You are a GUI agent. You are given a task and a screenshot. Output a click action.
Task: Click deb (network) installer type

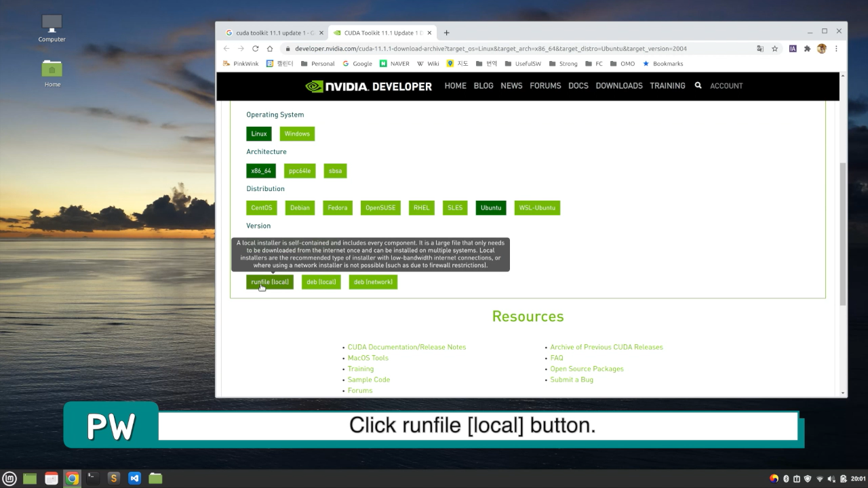pyautogui.click(x=373, y=282)
